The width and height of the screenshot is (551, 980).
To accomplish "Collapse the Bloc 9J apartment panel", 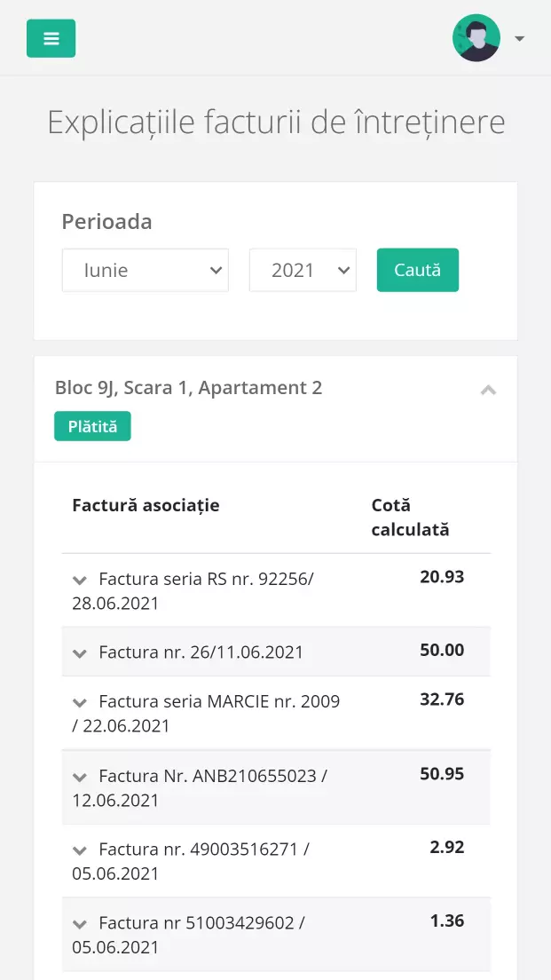I will pos(488,389).
